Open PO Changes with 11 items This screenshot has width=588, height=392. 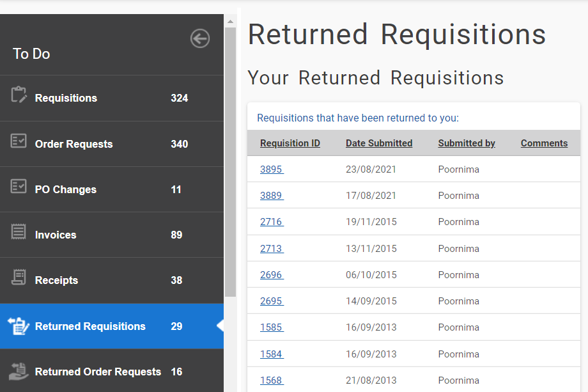[x=112, y=189]
